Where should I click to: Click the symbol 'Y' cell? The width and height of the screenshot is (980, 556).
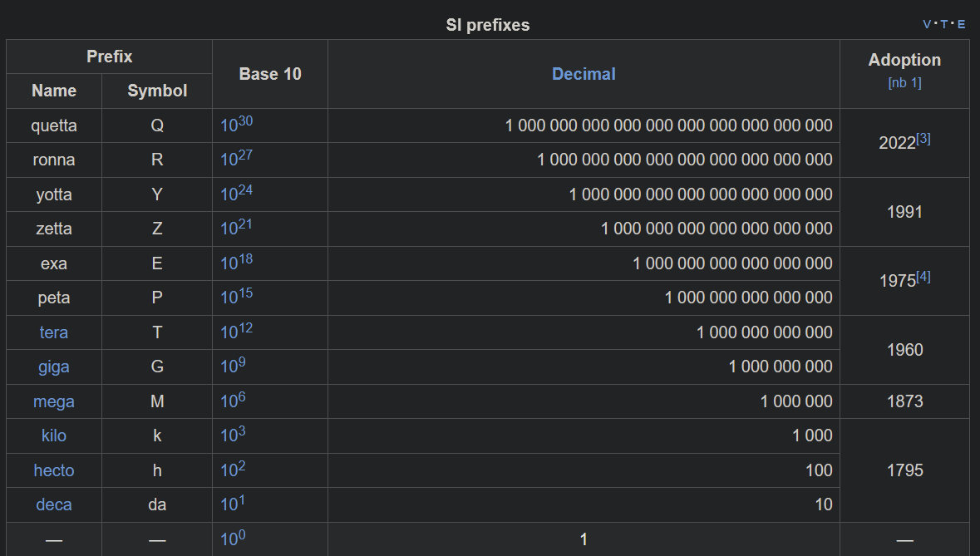point(157,195)
